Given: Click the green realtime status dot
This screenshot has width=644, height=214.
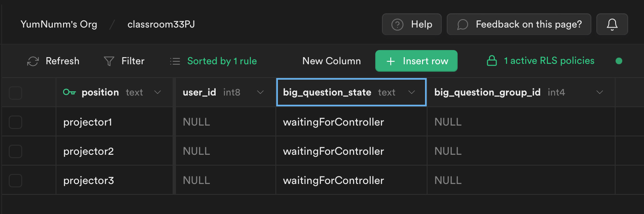Looking at the screenshot, I should point(619,61).
